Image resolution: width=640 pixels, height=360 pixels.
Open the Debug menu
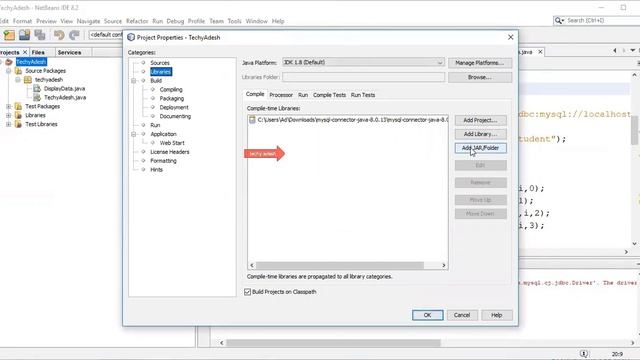tap(175, 21)
